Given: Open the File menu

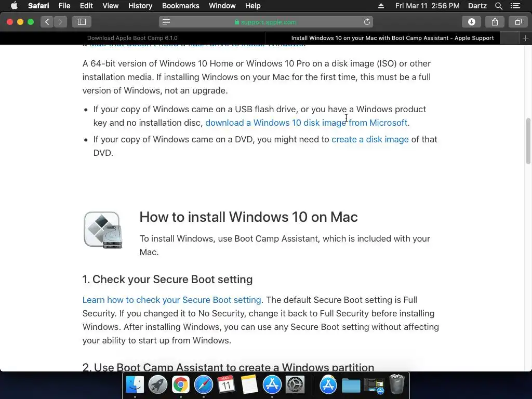Looking at the screenshot, I should [64, 6].
